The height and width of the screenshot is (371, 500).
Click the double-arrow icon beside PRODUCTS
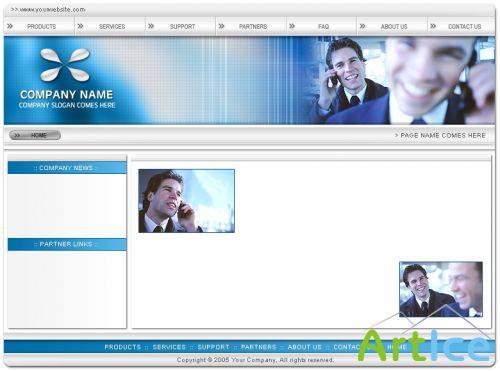10,26
